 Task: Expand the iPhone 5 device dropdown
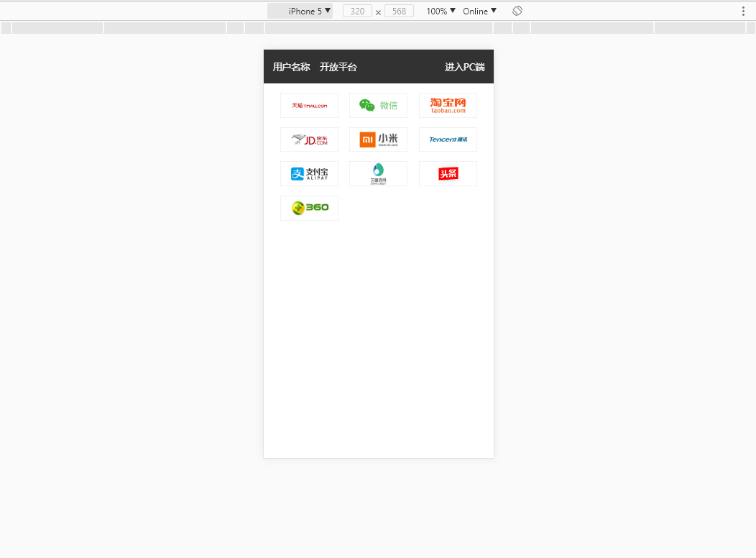tap(300, 11)
